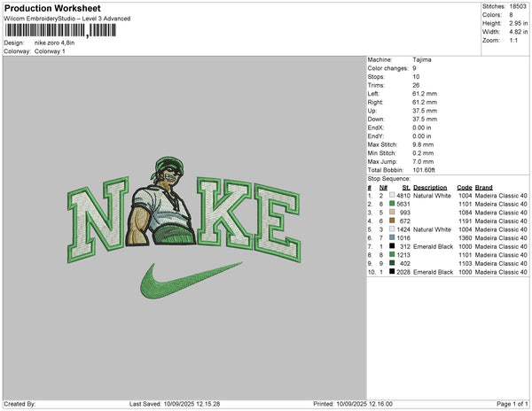Screen dimensions: 532x411
Task: Click the worksheet barcode
Action: click(x=60, y=30)
